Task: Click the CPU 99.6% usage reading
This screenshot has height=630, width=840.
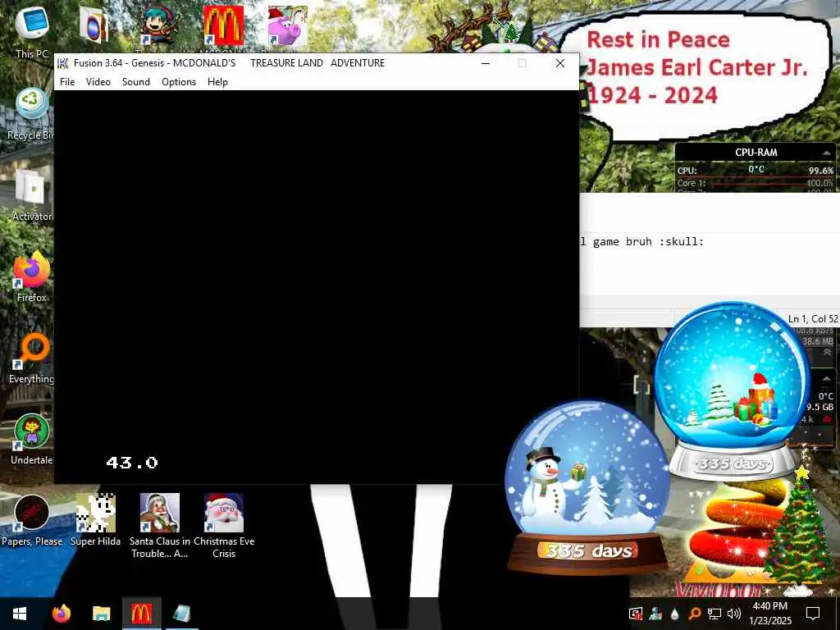Action: click(x=820, y=171)
